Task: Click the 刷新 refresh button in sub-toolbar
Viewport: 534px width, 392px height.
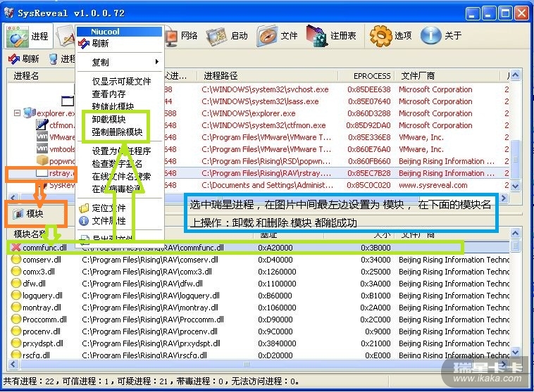Action: pos(23,59)
